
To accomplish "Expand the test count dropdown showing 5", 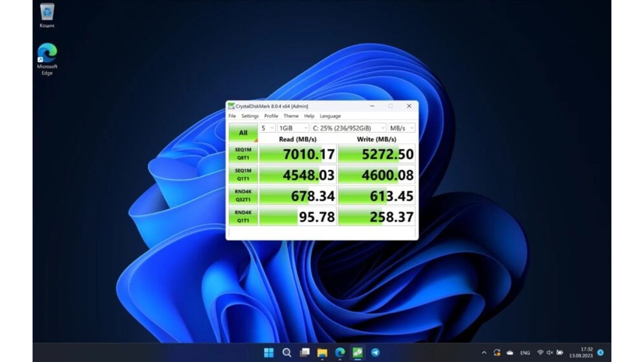I will pyautogui.click(x=267, y=128).
